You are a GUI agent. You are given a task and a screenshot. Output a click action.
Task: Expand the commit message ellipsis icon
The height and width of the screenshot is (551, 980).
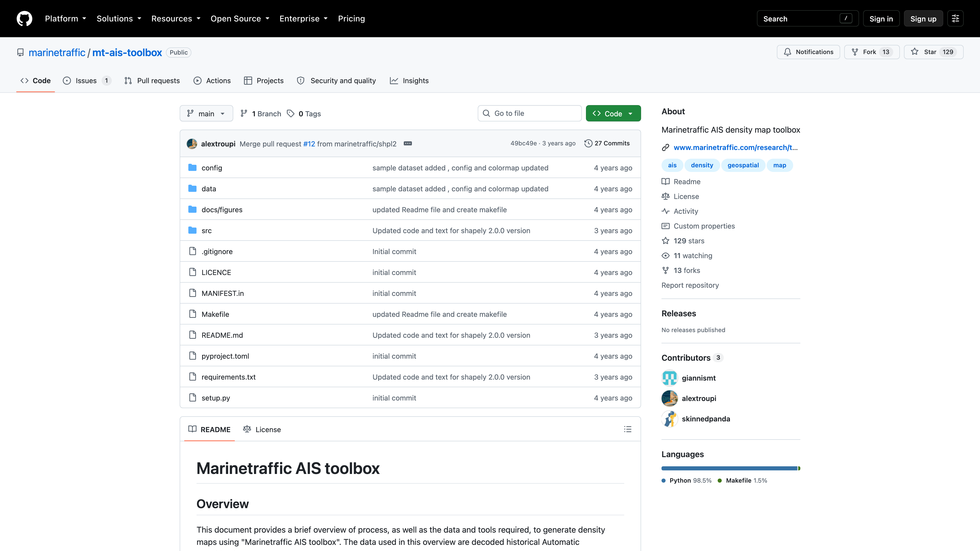[x=408, y=143]
